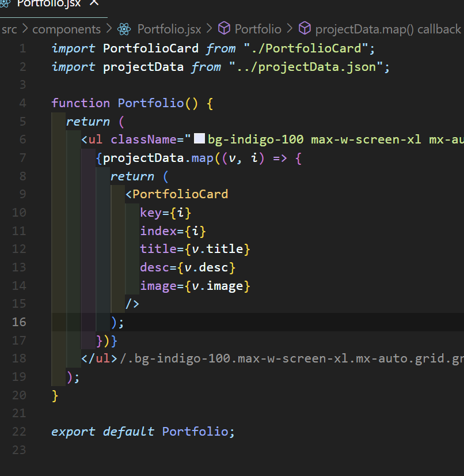Image resolution: width=464 pixels, height=476 pixels.
Task: Click the PortfolioCard identifier on line 1
Action: (151, 48)
